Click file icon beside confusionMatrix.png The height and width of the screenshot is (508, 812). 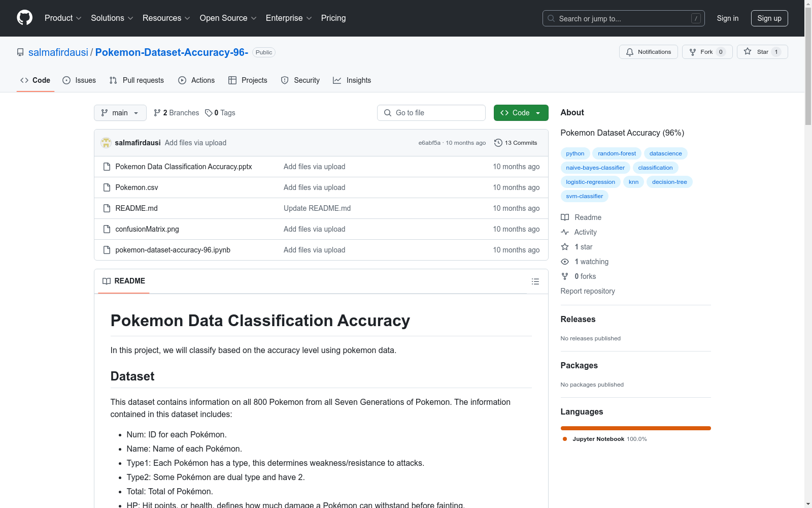[107, 229]
